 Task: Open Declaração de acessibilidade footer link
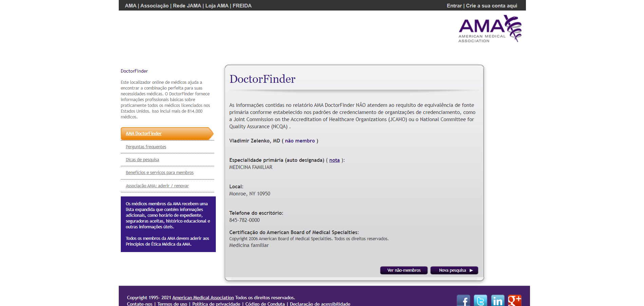(320, 304)
